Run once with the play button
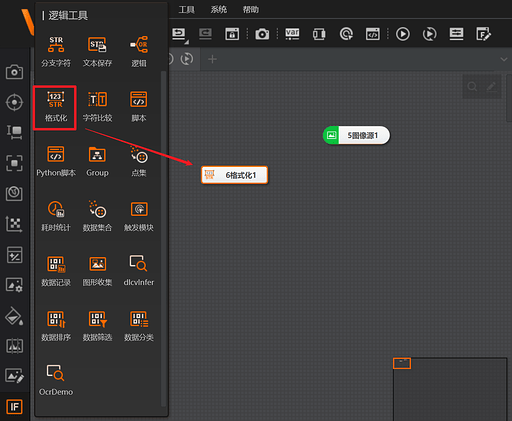Screen dimensions: 512x421 point(403,34)
